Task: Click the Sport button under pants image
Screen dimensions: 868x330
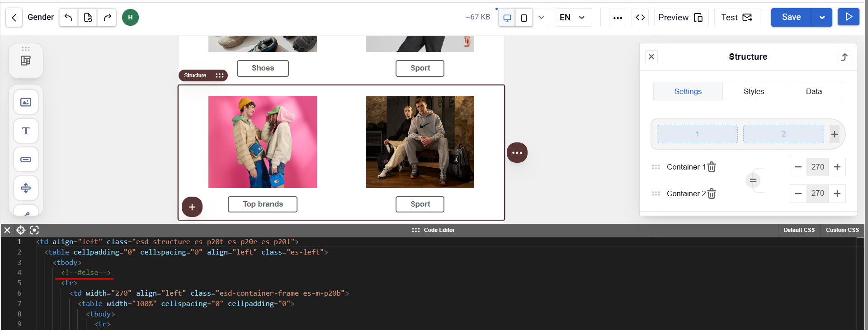Action: coord(420,68)
